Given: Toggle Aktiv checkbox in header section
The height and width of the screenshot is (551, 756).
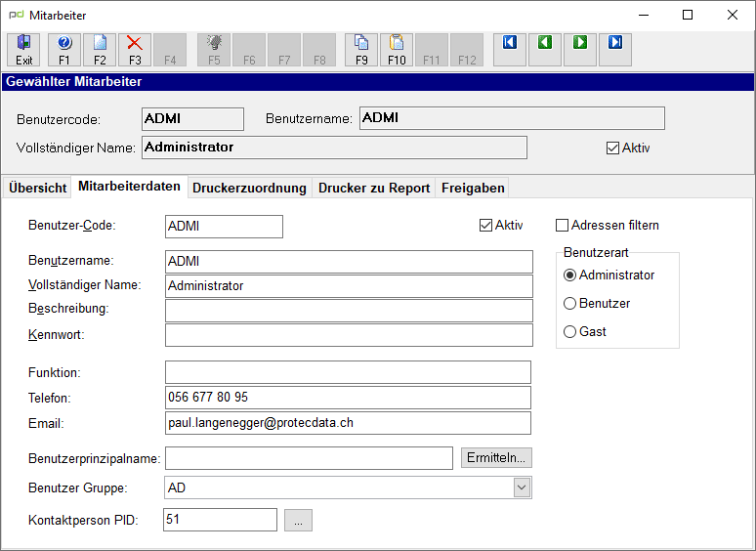Looking at the screenshot, I should [x=612, y=148].
